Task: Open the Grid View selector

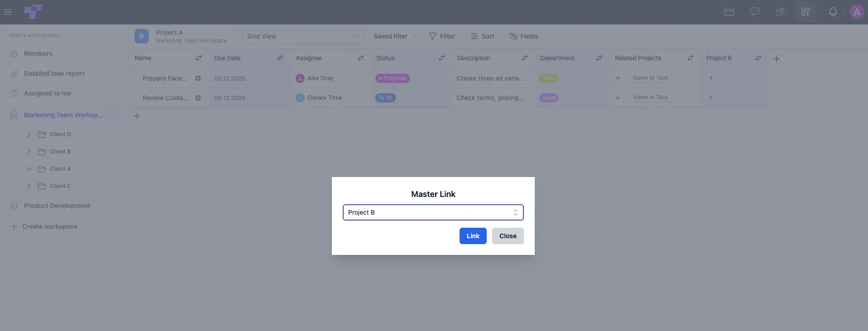Action: point(303,36)
